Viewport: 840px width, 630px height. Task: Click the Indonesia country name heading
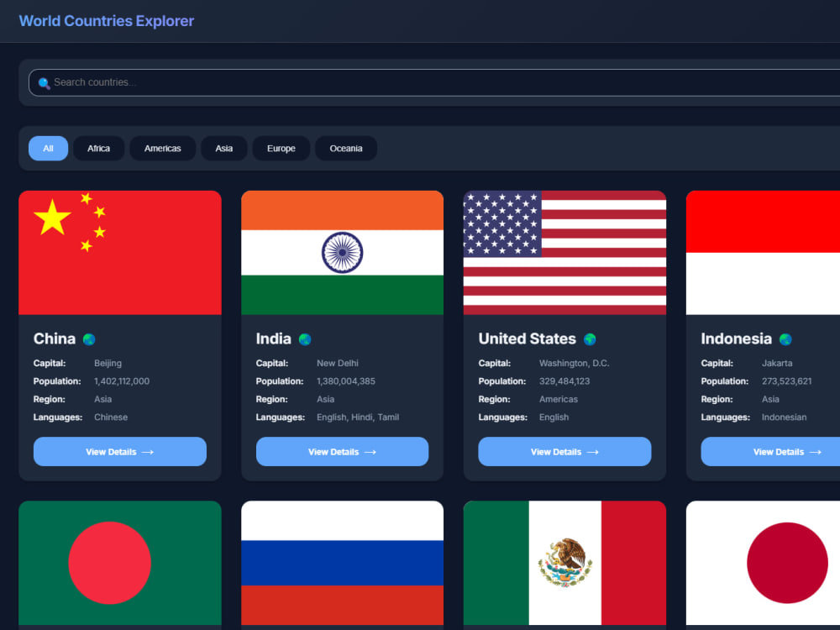[736, 339]
